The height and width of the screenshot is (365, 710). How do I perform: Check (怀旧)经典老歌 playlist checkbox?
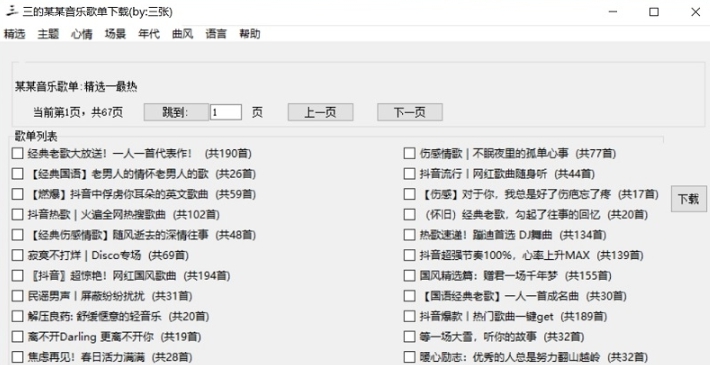(409, 215)
